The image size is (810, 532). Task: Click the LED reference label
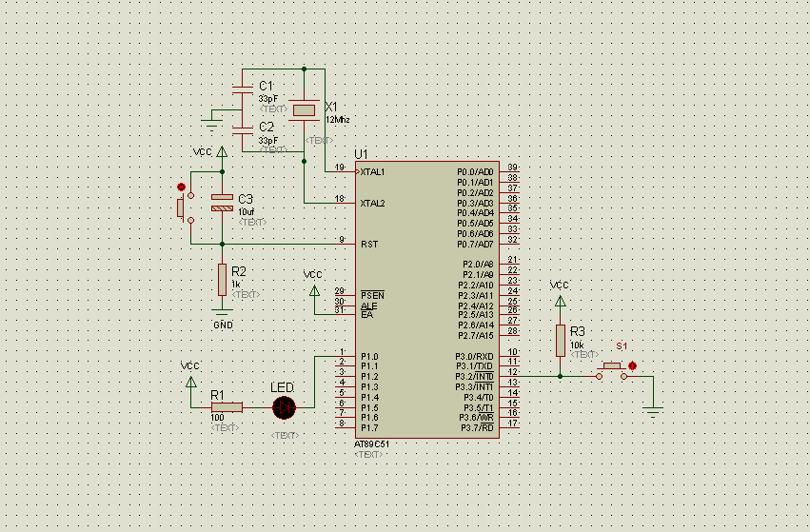click(x=282, y=387)
